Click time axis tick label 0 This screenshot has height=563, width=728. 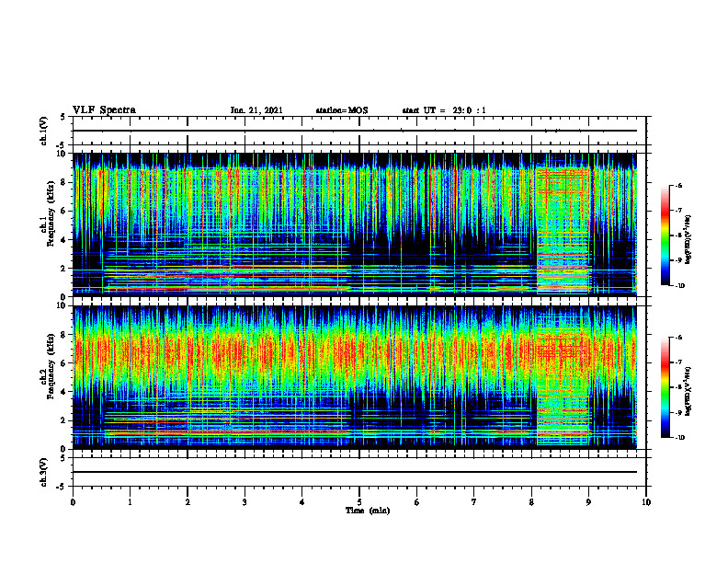[73, 502]
